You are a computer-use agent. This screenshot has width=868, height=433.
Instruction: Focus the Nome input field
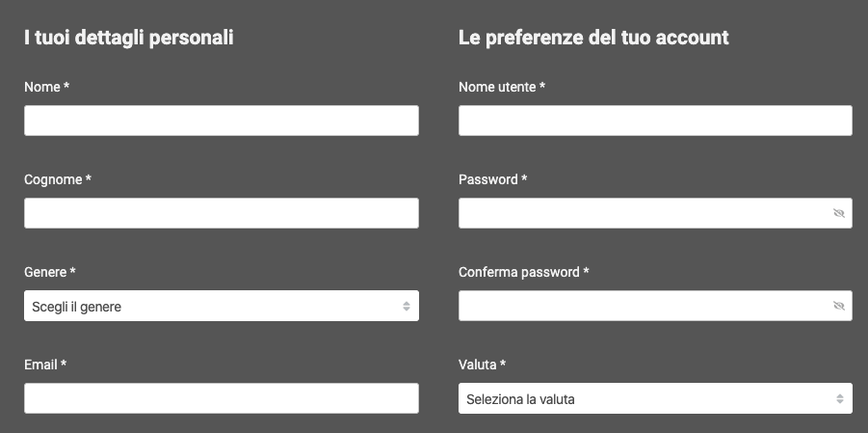[x=222, y=121]
